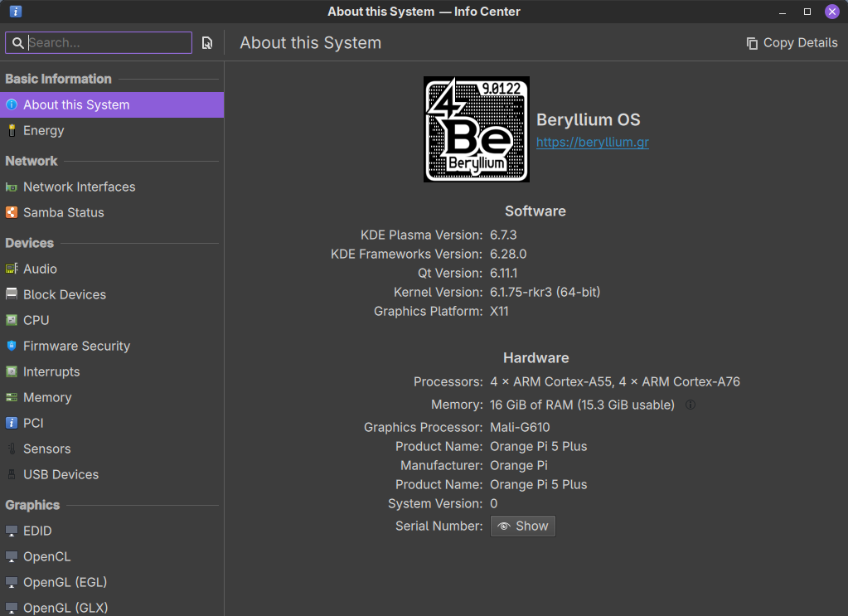Minimize the Info Center window
The image size is (848, 616).
tap(782, 12)
